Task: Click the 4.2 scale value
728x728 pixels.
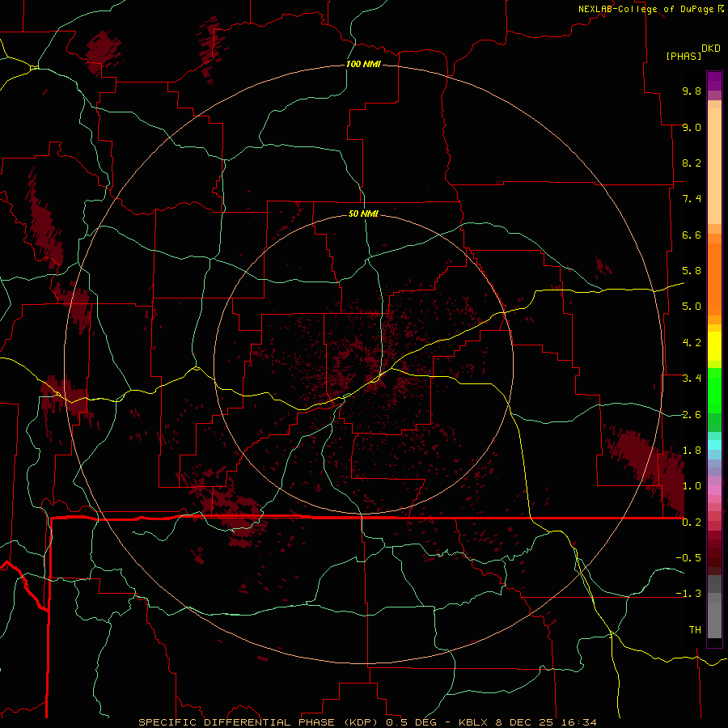Action: point(692,343)
